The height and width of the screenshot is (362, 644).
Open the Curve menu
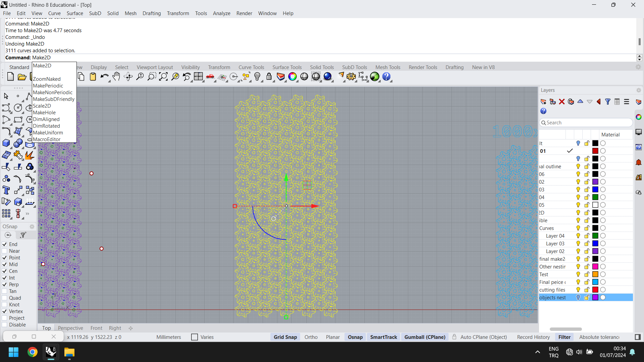coord(54,13)
